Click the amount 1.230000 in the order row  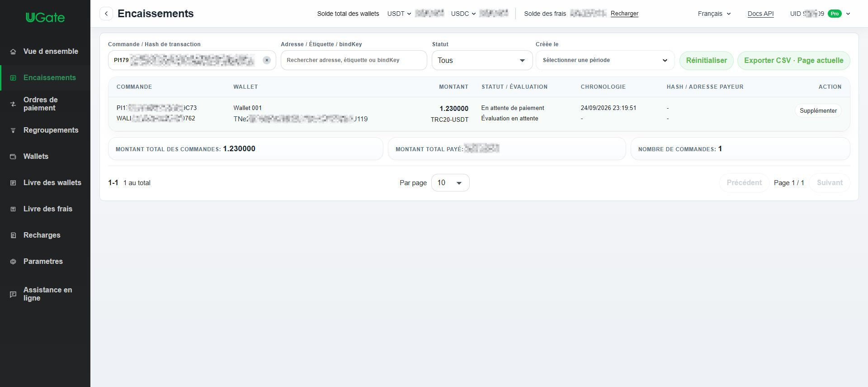[454, 109]
